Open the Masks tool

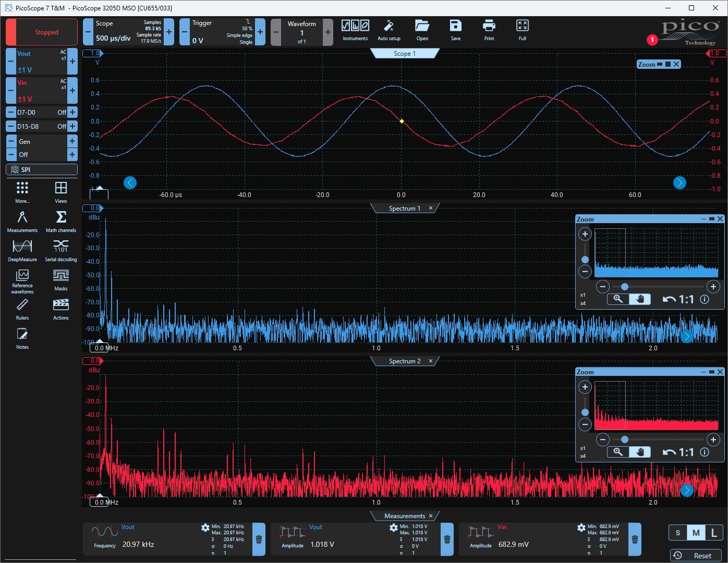[x=60, y=279]
